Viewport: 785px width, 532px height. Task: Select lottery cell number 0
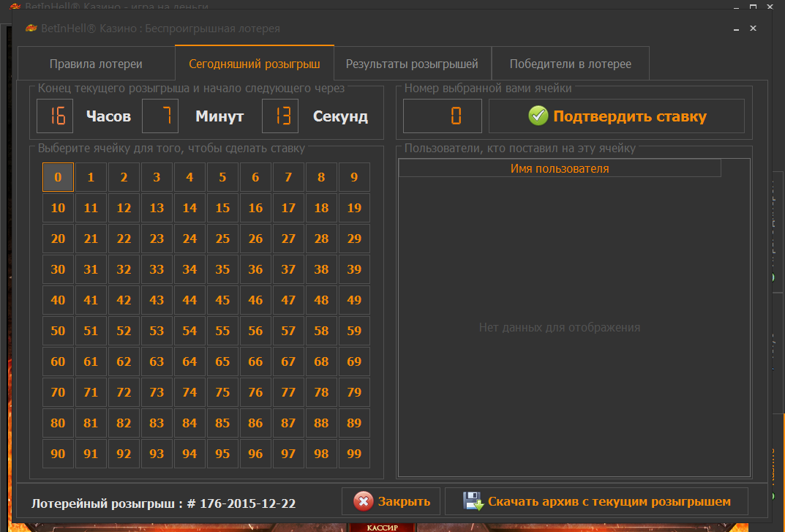[58, 177]
